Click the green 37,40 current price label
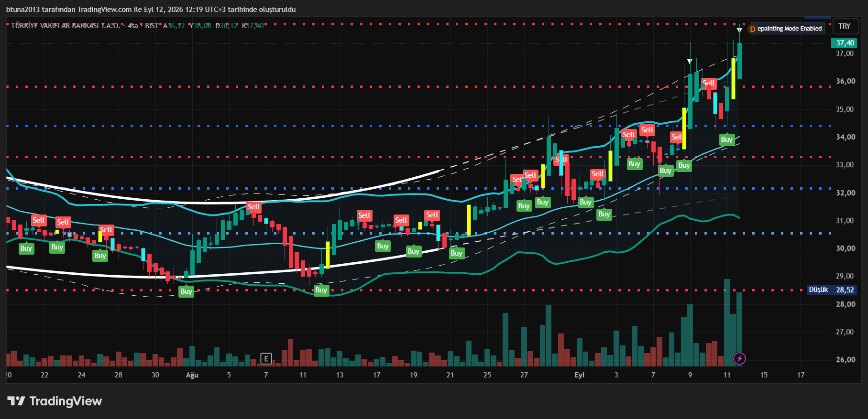The height and width of the screenshot is (419, 868). click(x=845, y=43)
